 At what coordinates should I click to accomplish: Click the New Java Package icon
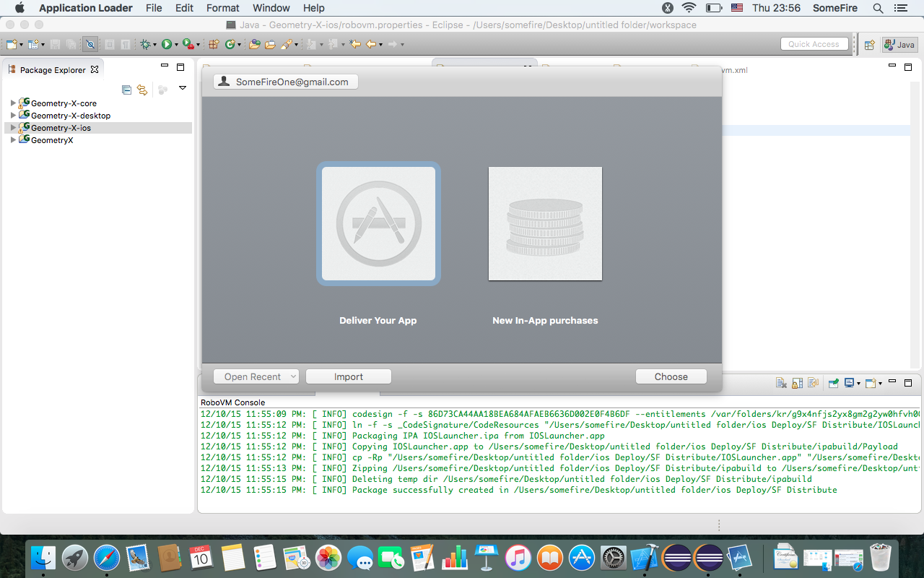(x=214, y=44)
